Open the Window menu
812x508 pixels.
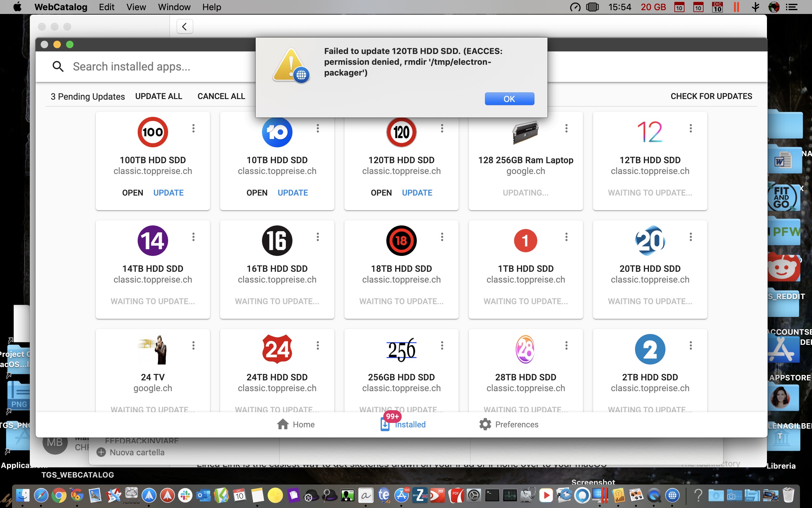pos(174,7)
